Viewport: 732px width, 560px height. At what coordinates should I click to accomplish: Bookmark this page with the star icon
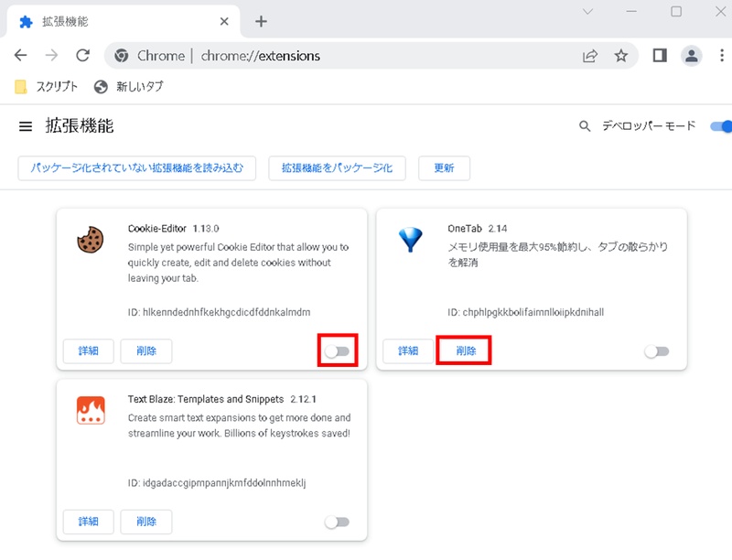coord(621,55)
